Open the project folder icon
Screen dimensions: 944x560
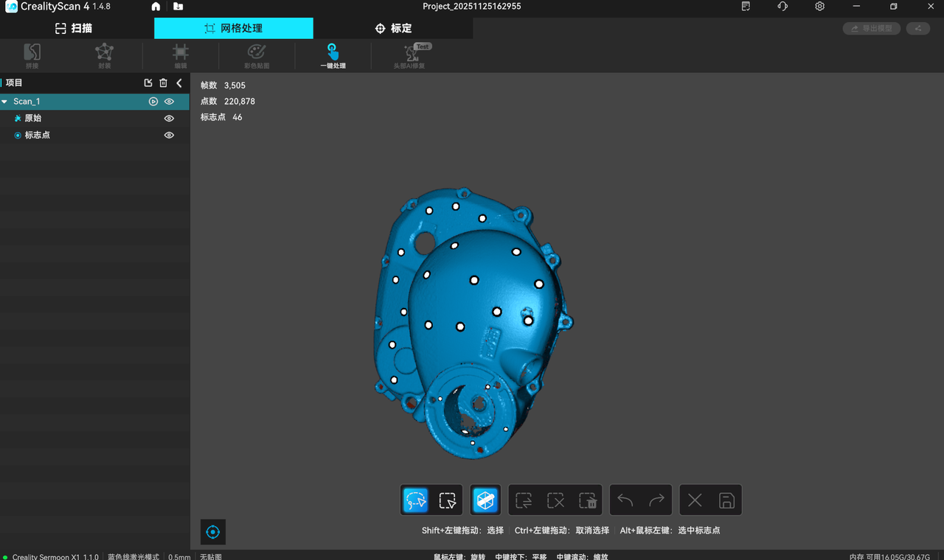pyautogui.click(x=178, y=7)
